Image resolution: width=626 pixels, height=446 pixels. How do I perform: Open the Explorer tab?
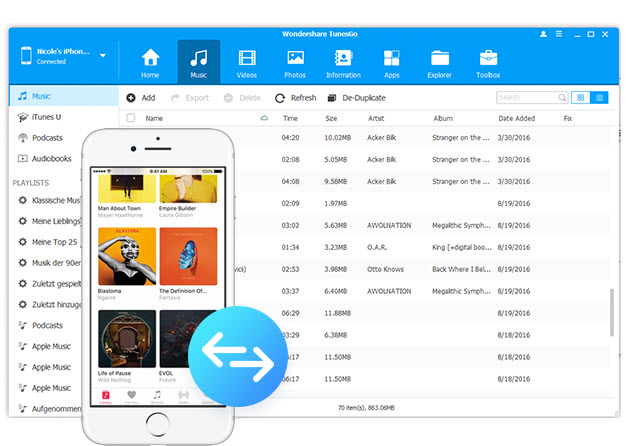coord(440,63)
